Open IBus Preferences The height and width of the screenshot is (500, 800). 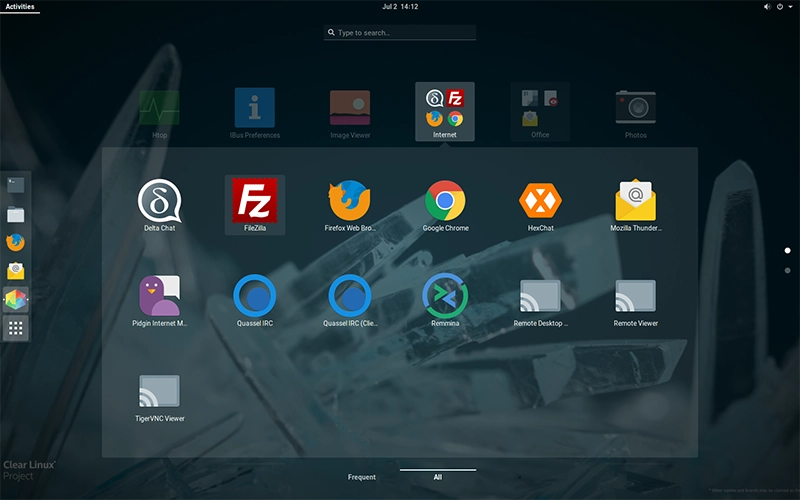click(255, 112)
